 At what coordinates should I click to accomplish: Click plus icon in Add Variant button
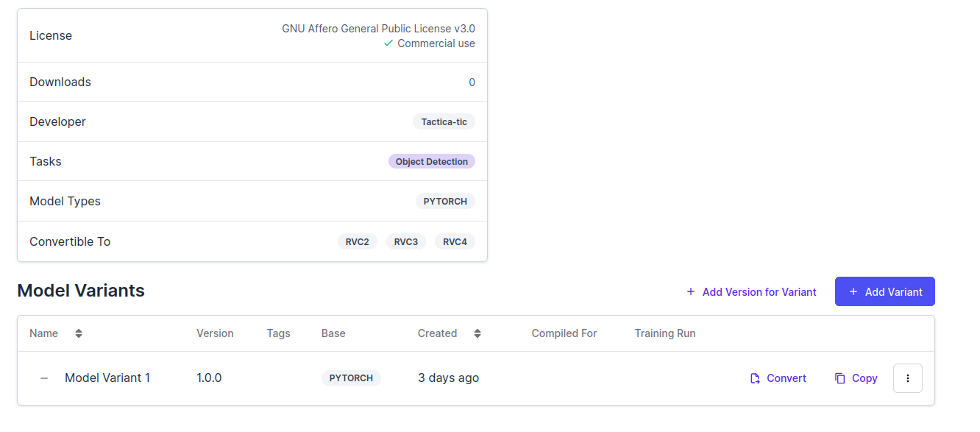(853, 291)
